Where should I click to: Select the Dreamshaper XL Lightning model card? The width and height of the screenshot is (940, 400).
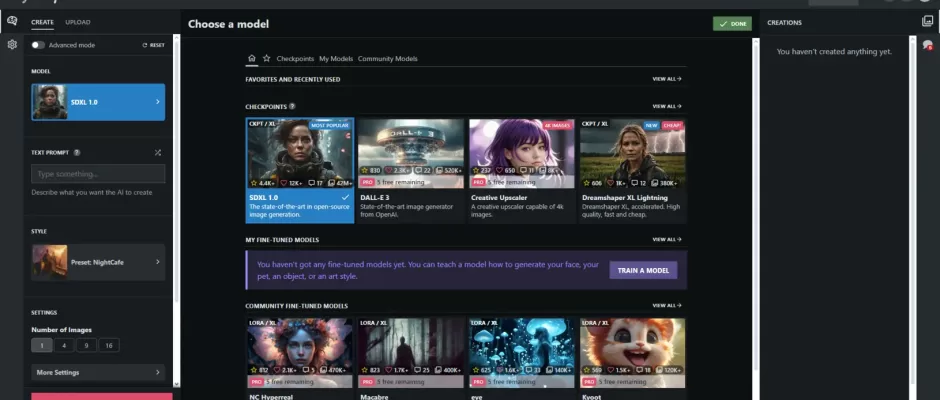[632, 170]
